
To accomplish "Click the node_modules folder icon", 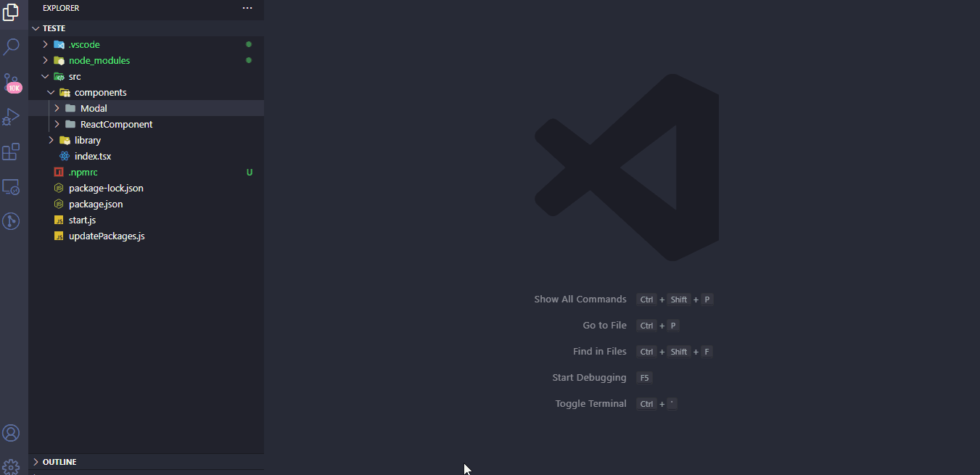I will [59, 60].
